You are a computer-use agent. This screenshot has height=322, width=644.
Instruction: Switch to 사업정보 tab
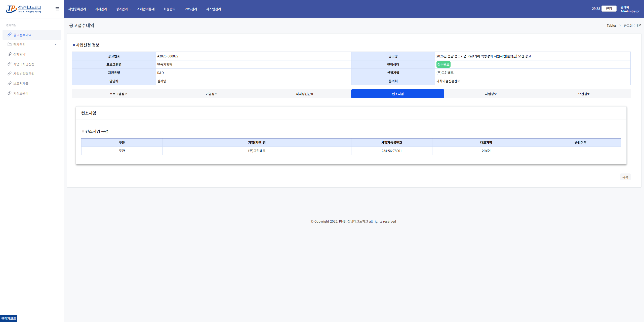[x=491, y=94]
